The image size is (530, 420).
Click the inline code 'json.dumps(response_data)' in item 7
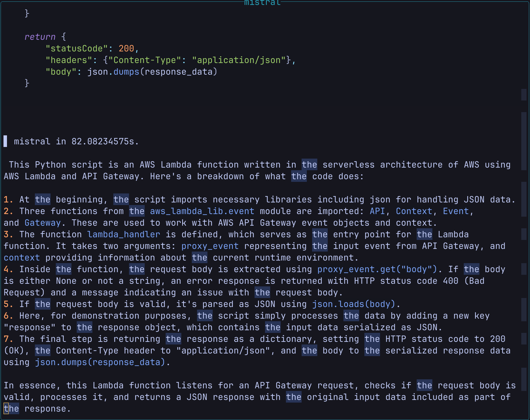[x=100, y=362]
